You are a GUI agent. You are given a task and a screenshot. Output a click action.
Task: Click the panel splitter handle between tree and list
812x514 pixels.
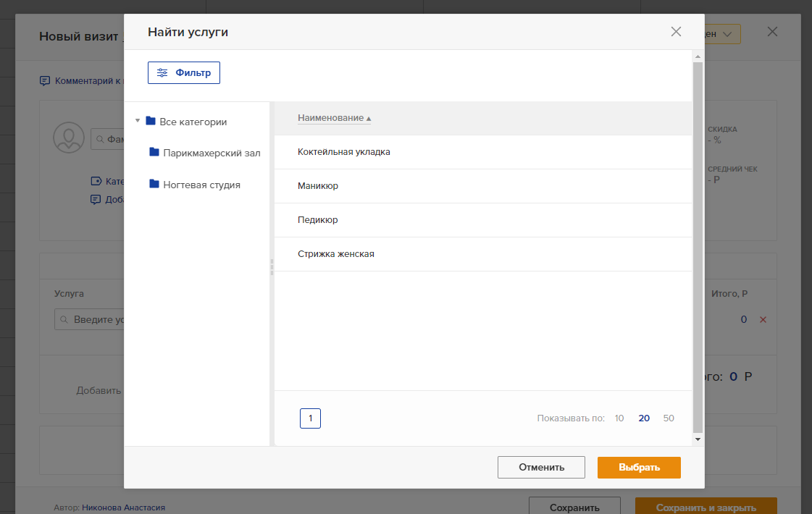272,267
